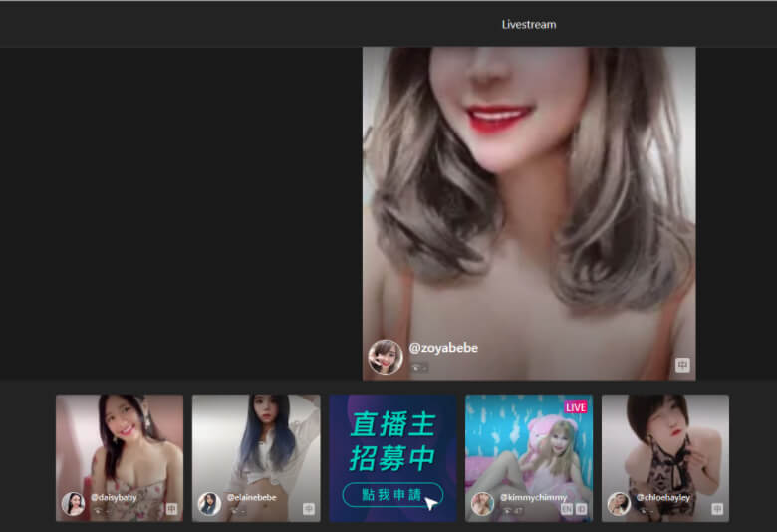777x532 pixels.
Task: Click the 點我申請 apply button
Action: 391,494
